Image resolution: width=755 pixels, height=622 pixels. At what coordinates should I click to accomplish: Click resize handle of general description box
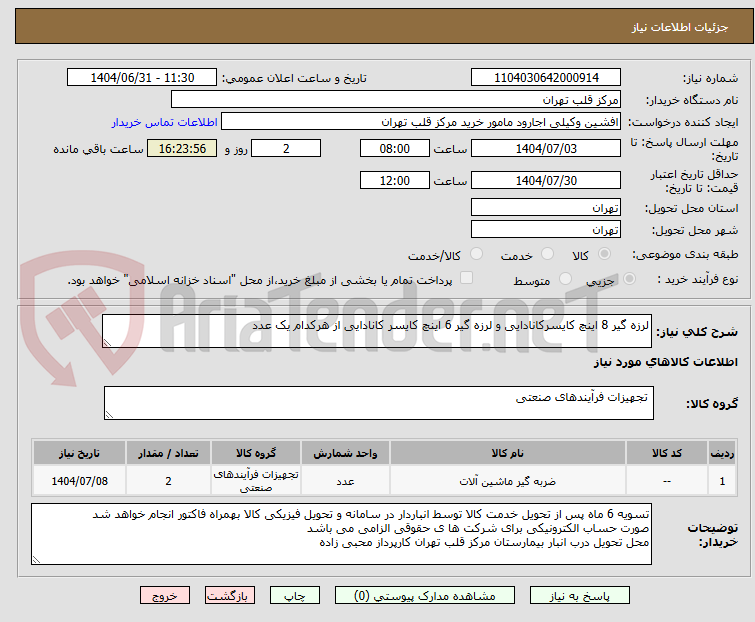[x=107, y=343]
